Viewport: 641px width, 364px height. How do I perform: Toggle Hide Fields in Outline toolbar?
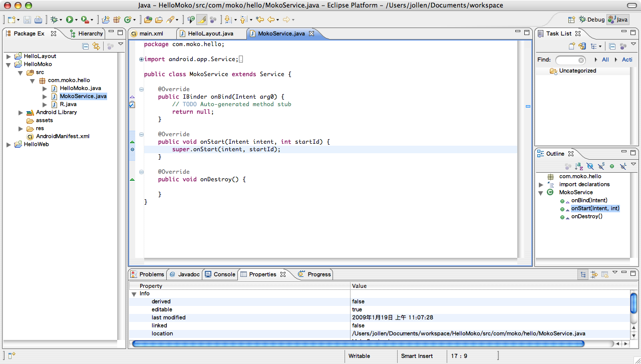coord(590,166)
